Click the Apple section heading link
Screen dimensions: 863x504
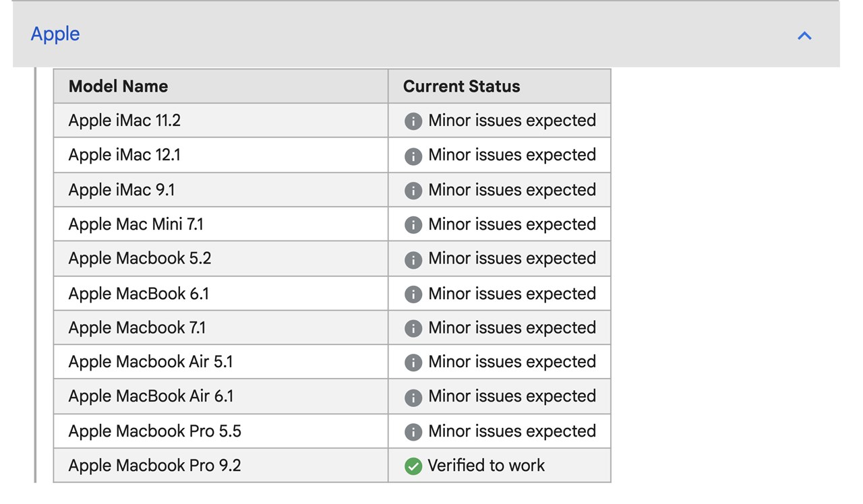click(x=55, y=34)
